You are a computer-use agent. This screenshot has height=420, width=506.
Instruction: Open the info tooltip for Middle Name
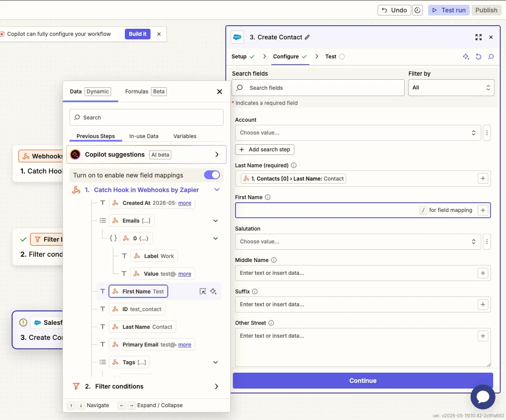tap(274, 260)
